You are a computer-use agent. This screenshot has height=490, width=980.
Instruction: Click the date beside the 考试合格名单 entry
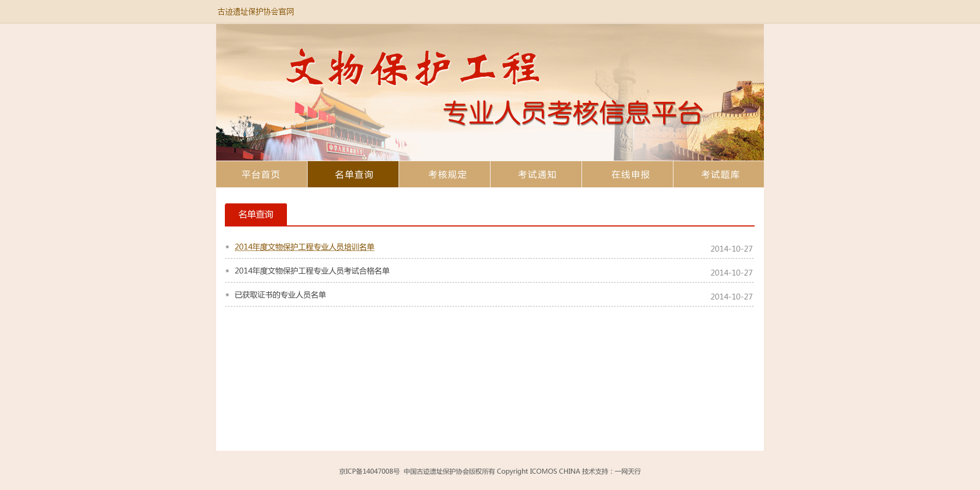(x=731, y=273)
